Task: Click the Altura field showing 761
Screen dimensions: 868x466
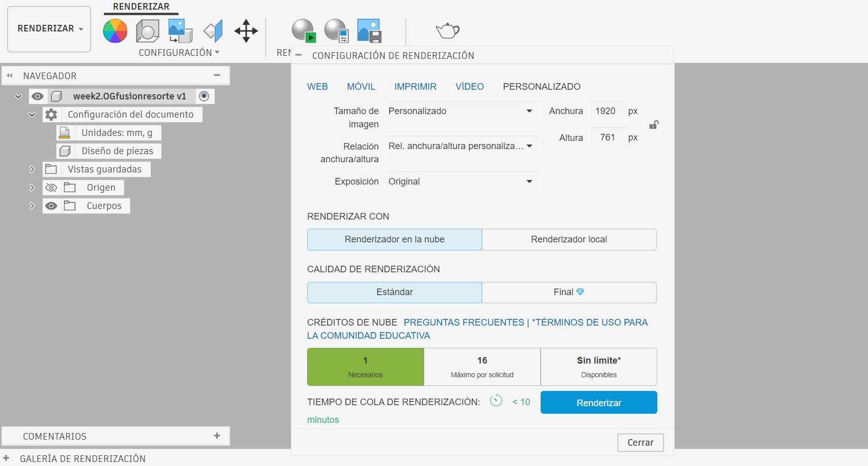Action: pyautogui.click(x=608, y=137)
